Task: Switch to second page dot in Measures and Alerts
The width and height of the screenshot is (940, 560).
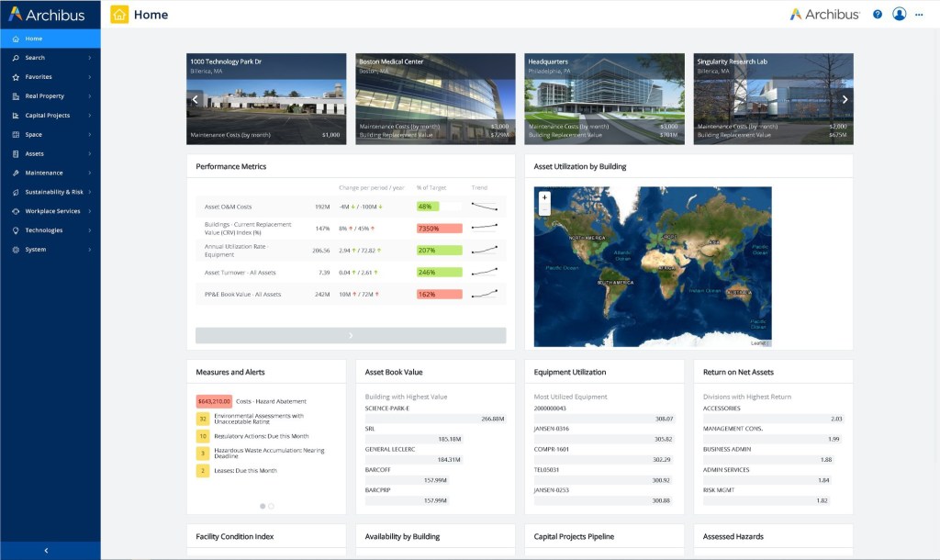Action: 272,506
